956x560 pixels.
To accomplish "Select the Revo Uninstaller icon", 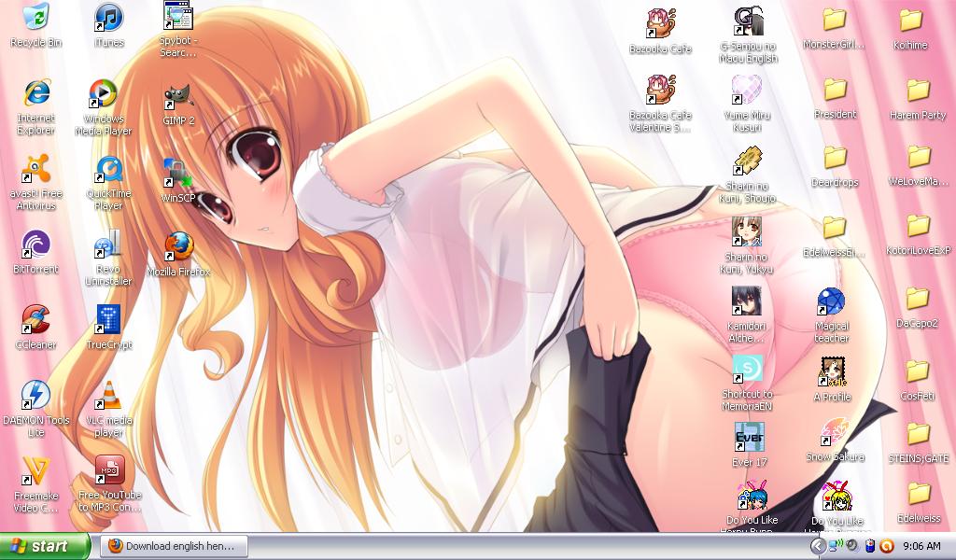I will pyautogui.click(x=108, y=246).
